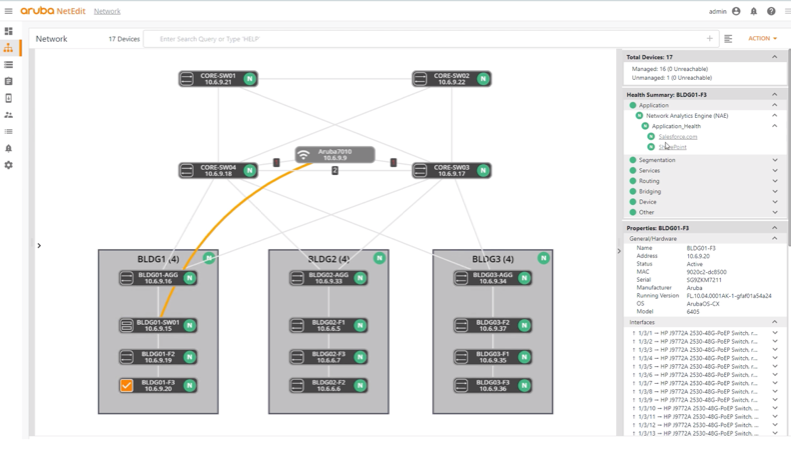
Task: Open the Salesforce.com health link
Action: (677, 137)
